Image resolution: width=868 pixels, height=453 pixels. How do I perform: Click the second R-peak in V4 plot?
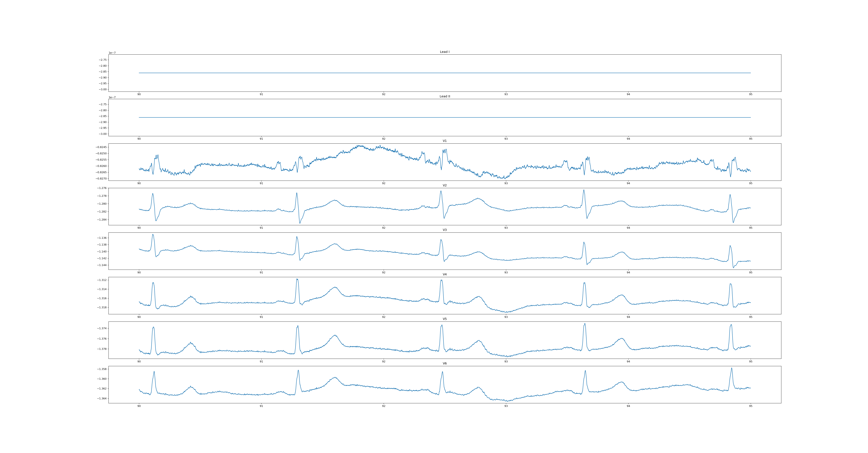[297, 279]
